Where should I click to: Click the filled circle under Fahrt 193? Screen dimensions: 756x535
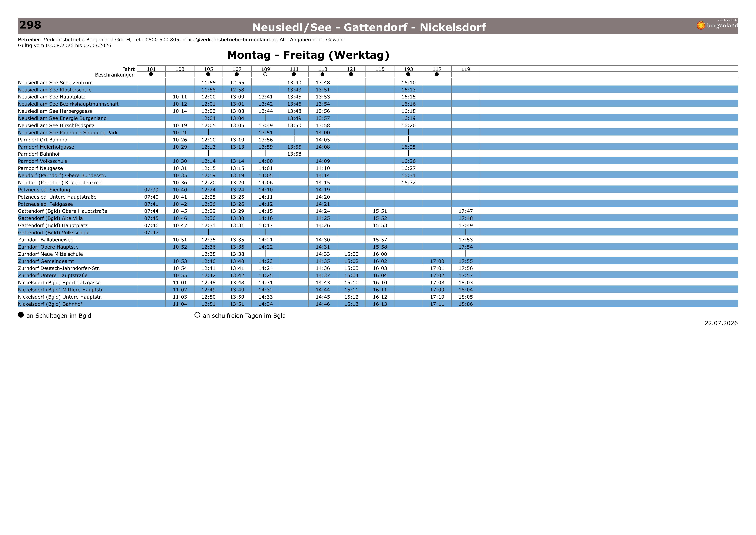click(408, 74)
